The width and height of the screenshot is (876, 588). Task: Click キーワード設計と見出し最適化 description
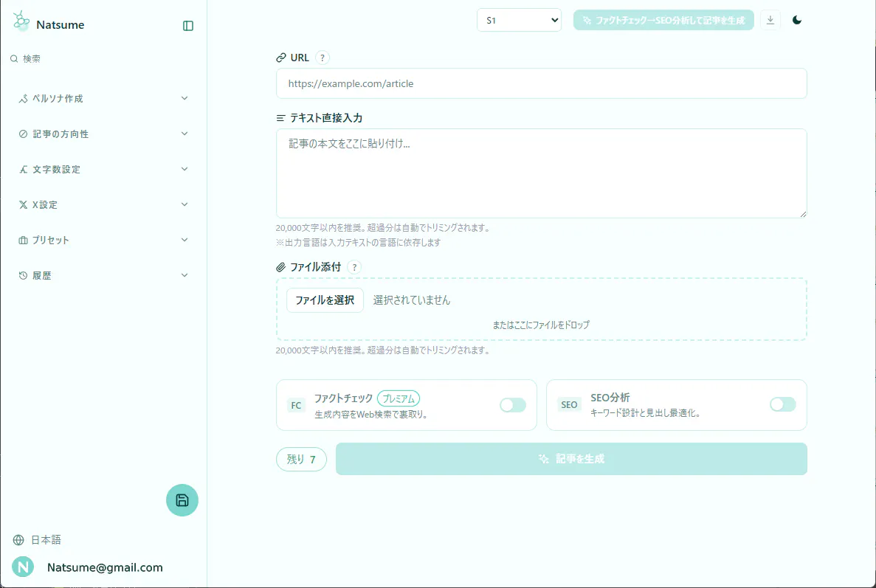tap(646, 413)
